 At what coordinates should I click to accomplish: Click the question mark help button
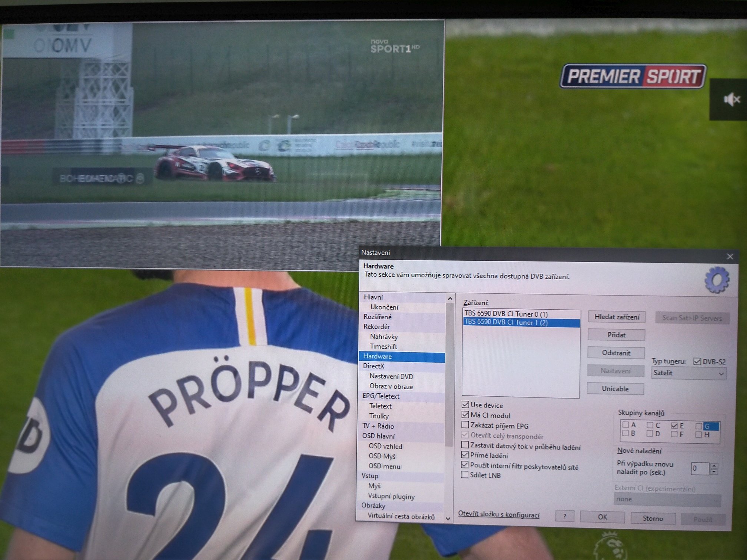pos(564,516)
